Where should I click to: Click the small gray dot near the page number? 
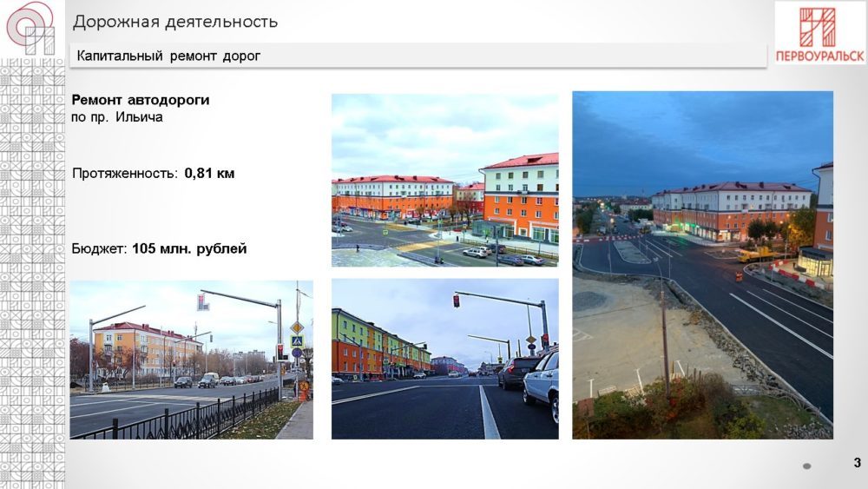[806, 466]
